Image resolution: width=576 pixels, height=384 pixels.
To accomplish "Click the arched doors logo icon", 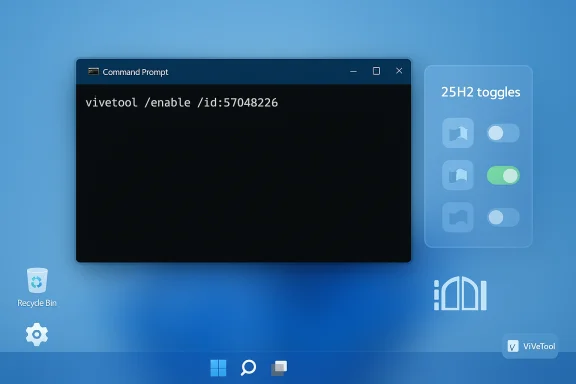I will coord(460,293).
